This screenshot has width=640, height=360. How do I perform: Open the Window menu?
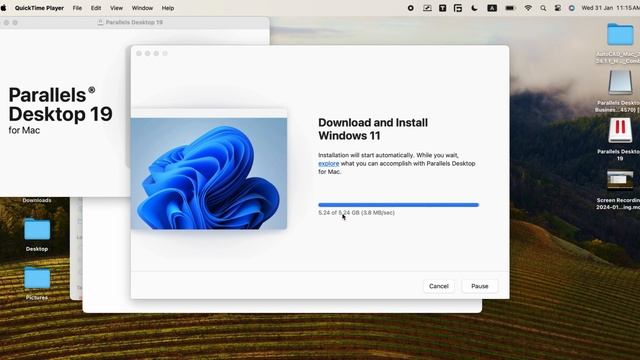[x=142, y=8]
